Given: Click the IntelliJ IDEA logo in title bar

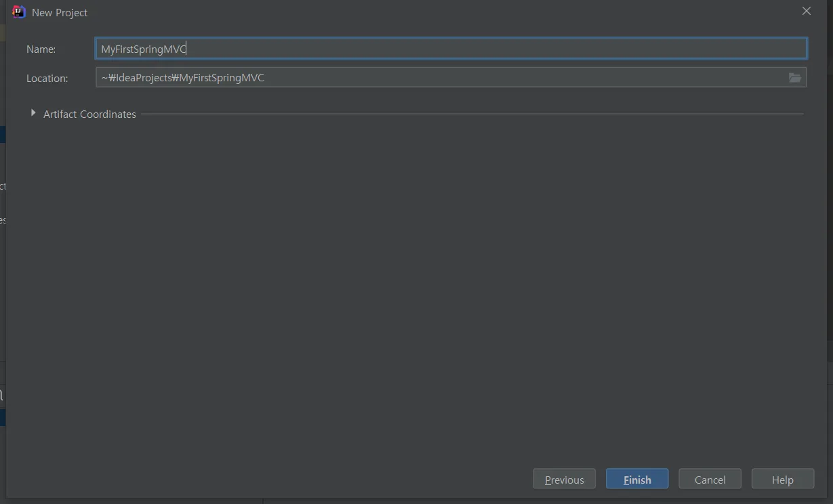Looking at the screenshot, I should click(19, 12).
